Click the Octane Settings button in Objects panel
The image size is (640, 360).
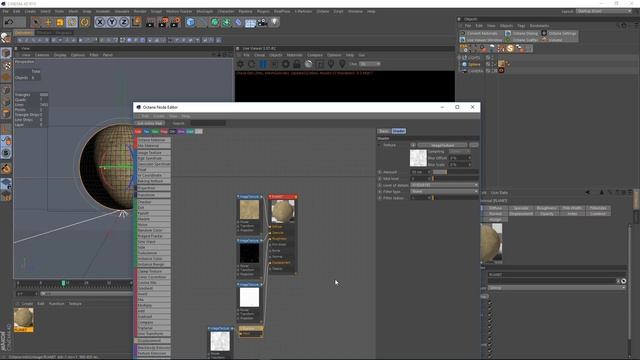click(559, 33)
